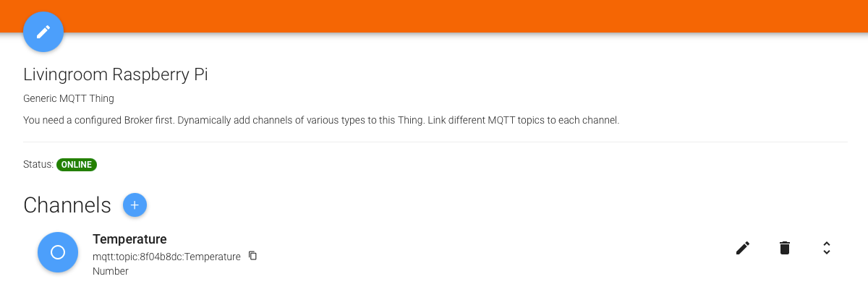Click the Livingroom Raspberry Pi title
This screenshot has height=305, width=868.
116,74
